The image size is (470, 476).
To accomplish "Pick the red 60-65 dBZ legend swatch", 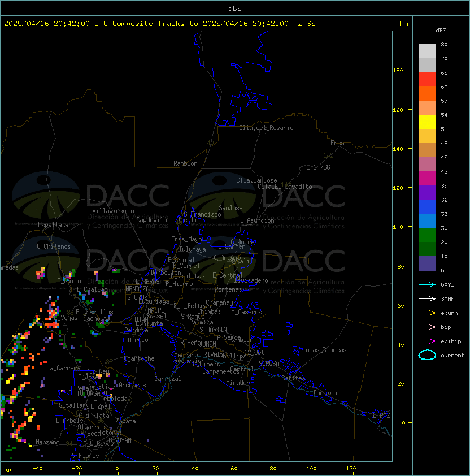I will coord(427,80).
